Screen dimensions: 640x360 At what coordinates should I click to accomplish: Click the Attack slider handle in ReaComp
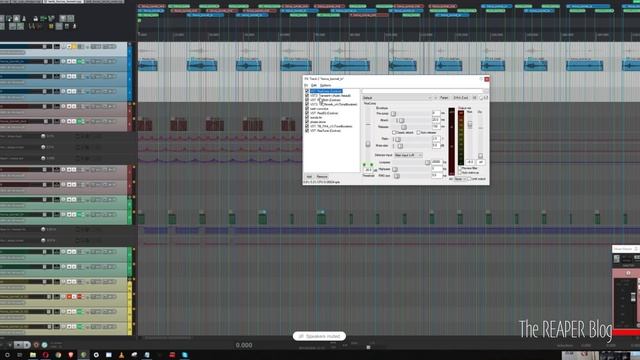[x=402, y=120]
